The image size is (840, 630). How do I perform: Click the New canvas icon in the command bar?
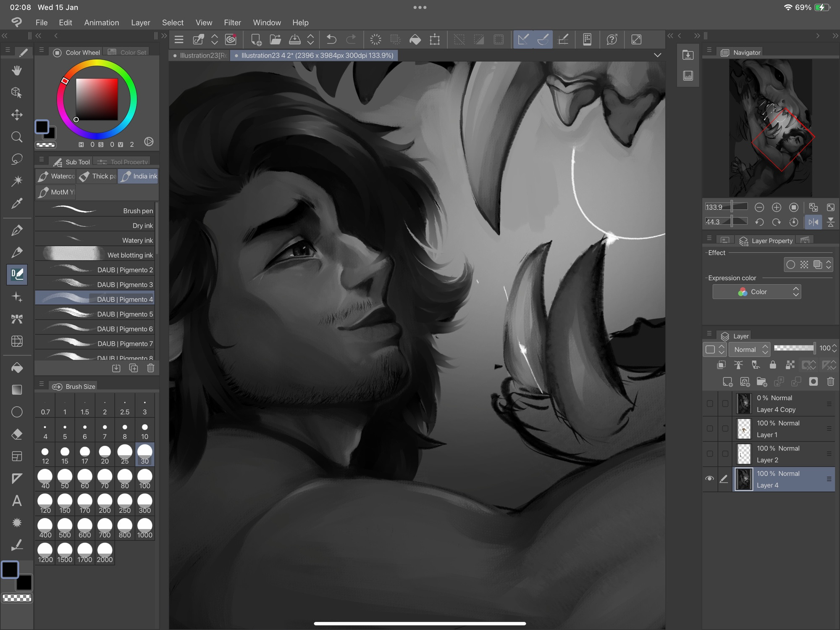pyautogui.click(x=255, y=40)
